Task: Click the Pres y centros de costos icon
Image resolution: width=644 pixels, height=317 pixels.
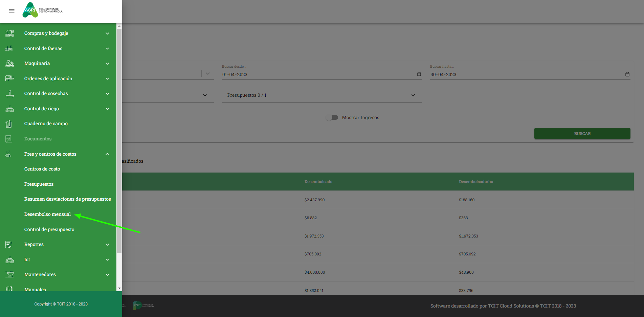Action: click(x=8, y=154)
